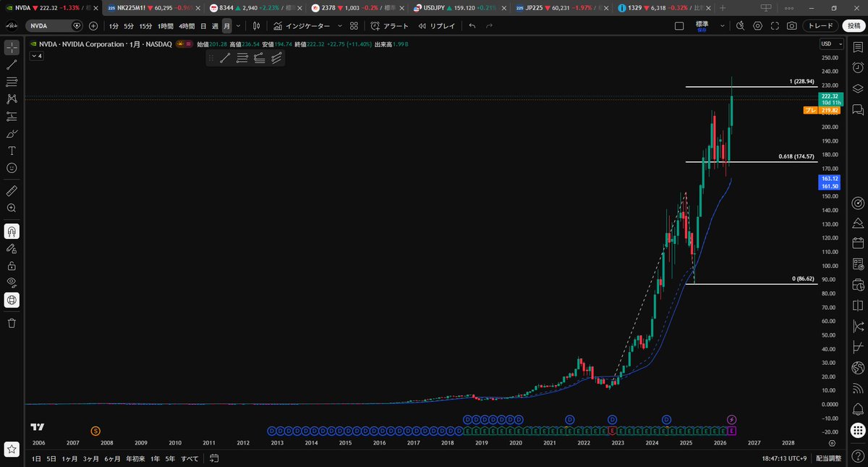Open the forecasting and measurement tools

[12, 116]
